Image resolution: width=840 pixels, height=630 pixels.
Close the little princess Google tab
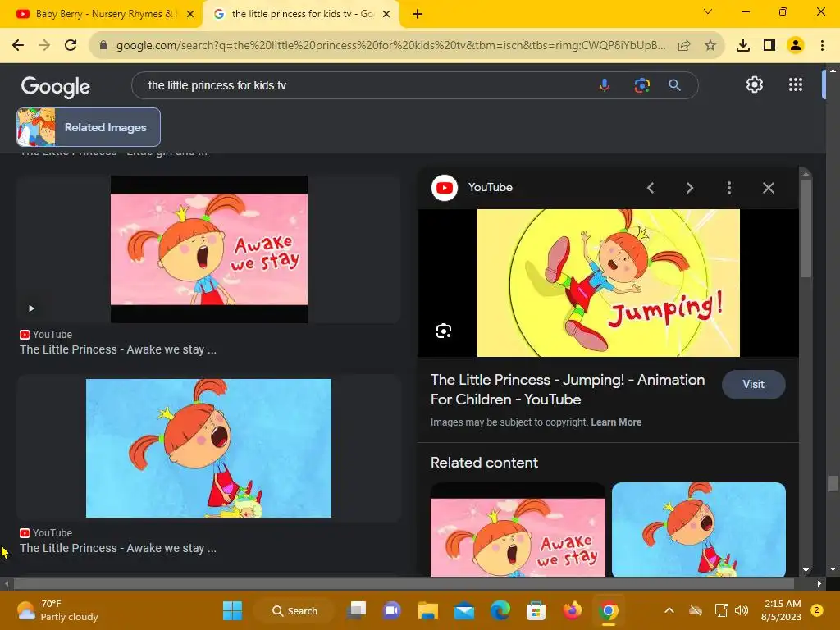coord(386,14)
